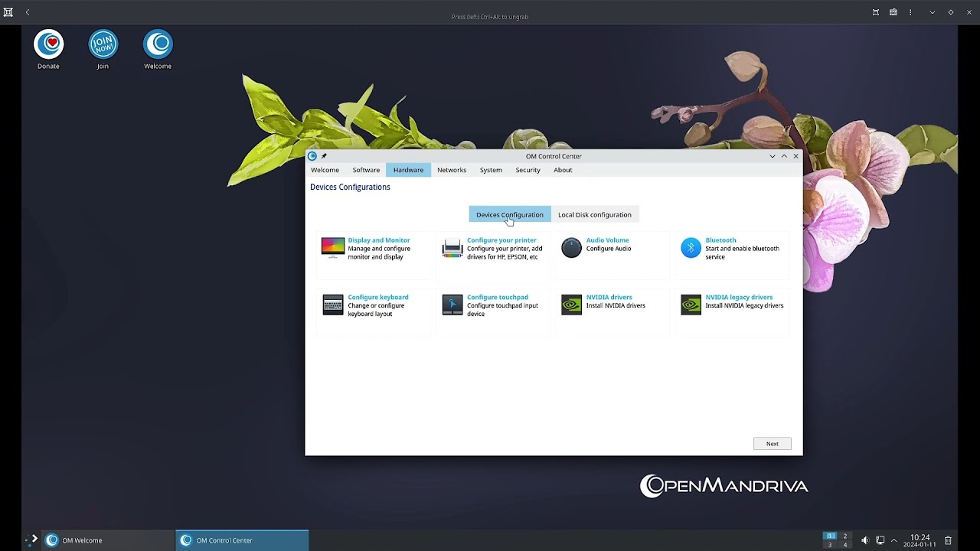Click the Configure your printer link
This screenshot has height=551, width=980.
501,240
